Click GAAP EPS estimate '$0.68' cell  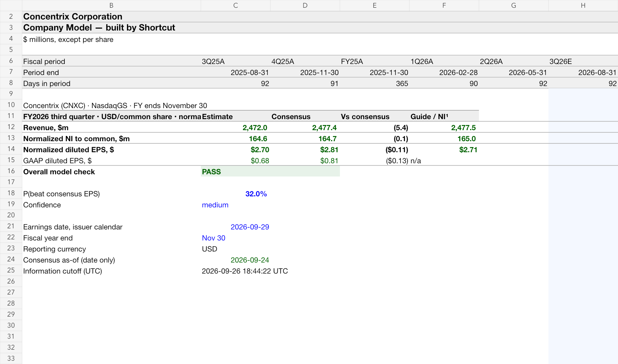(x=235, y=160)
